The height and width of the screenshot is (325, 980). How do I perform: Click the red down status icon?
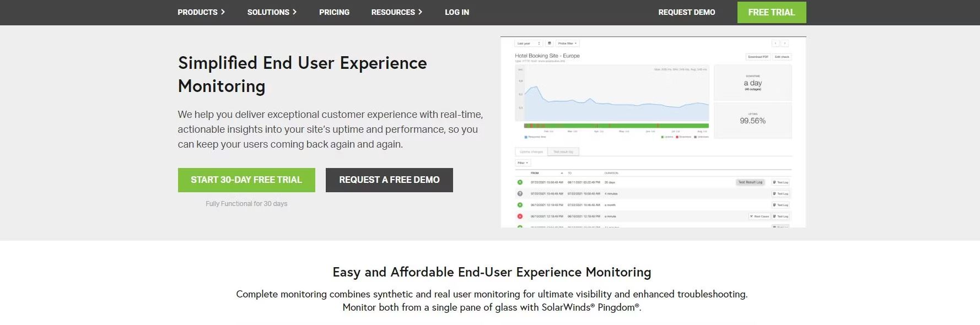[520, 216]
